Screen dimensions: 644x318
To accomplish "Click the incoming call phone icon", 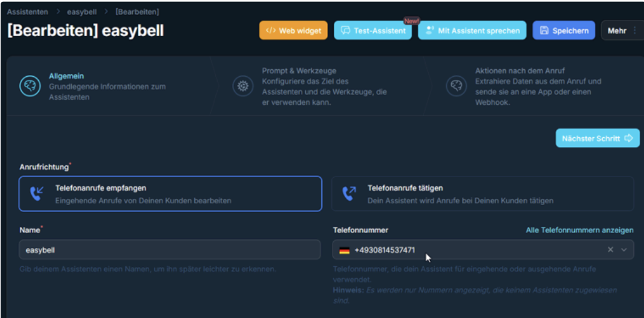I will coord(37,193).
